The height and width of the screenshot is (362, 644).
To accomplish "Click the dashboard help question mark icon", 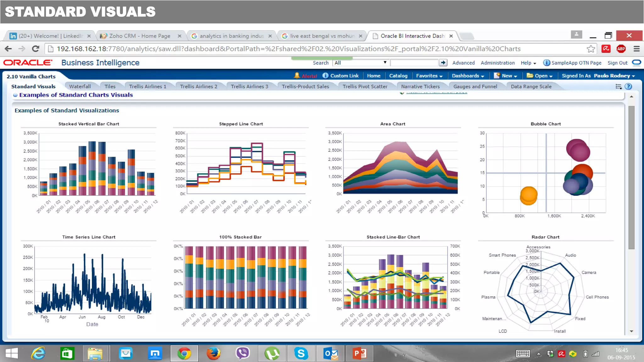I will tap(628, 86).
